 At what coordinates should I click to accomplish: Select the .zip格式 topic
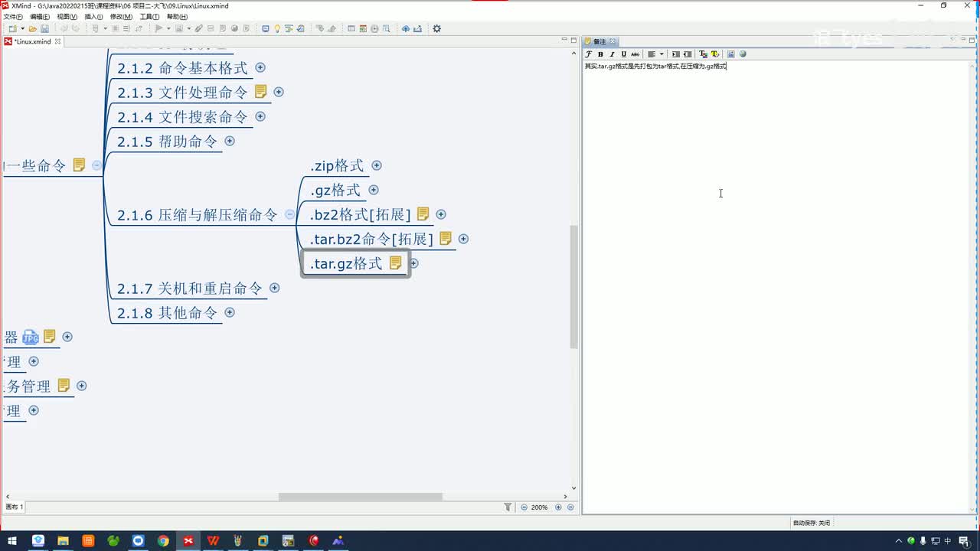point(337,166)
